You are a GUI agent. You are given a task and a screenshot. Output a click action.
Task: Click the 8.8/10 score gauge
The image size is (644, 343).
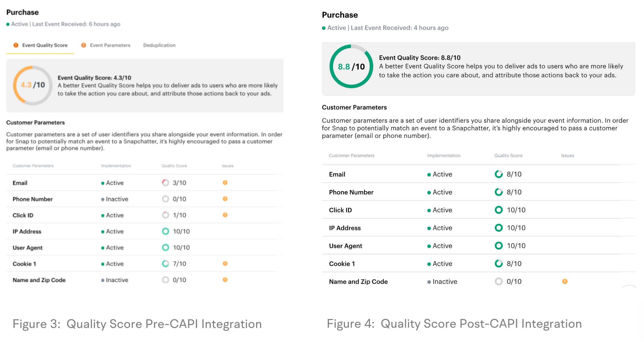(351, 67)
